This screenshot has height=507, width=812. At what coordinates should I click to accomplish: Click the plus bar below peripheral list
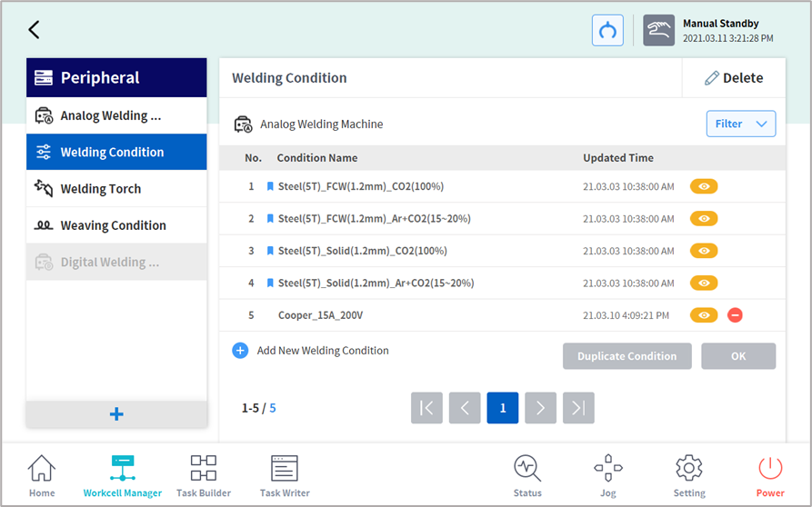[116, 414]
